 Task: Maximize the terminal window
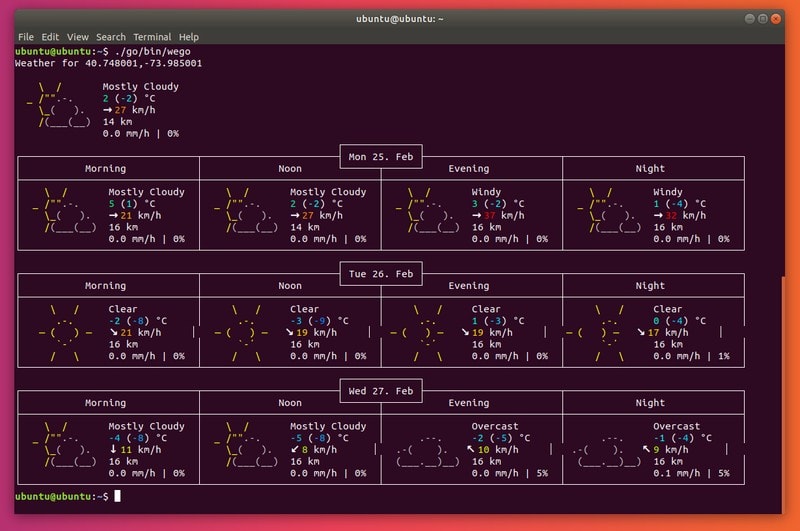(762, 18)
